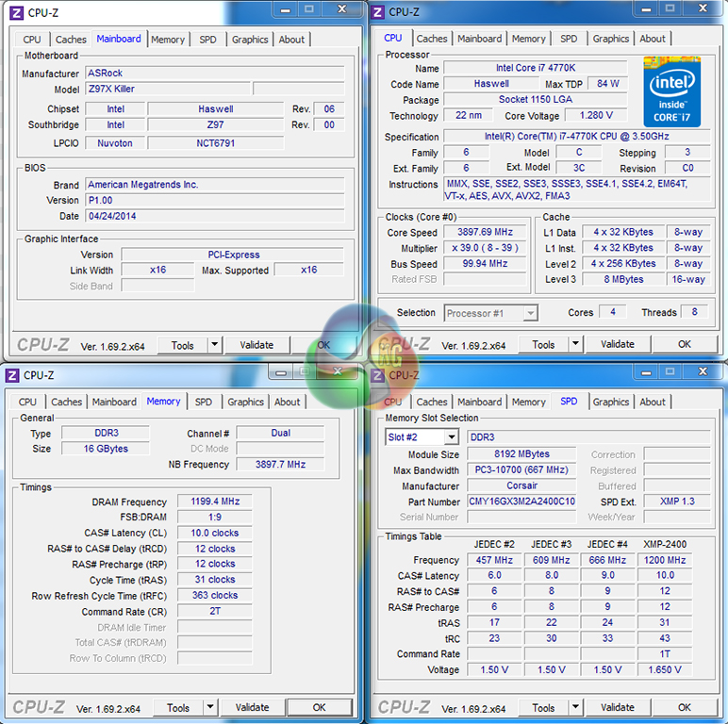Close the Mainboard CPU-Z window
This screenshot has height=724, width=728.
point(338,9)
